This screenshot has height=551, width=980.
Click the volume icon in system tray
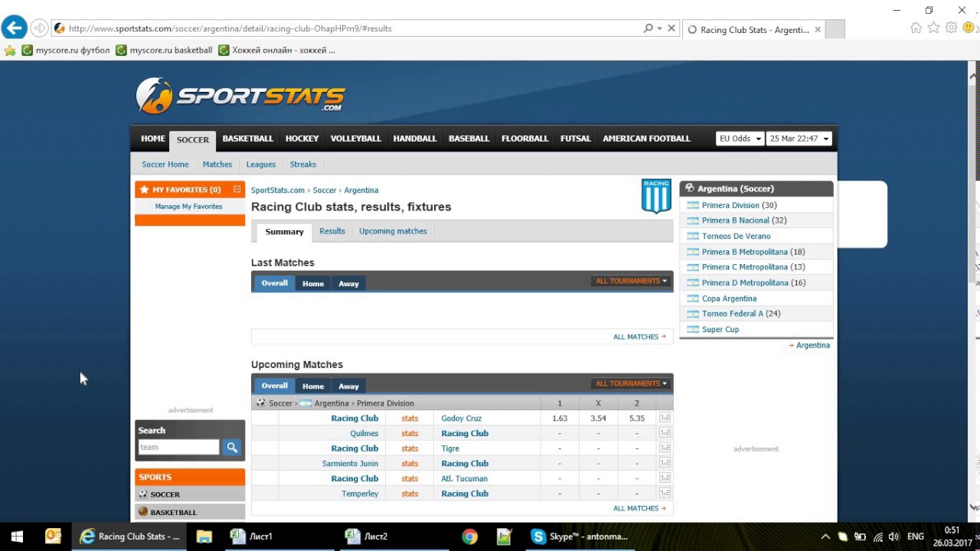point(893,536)
